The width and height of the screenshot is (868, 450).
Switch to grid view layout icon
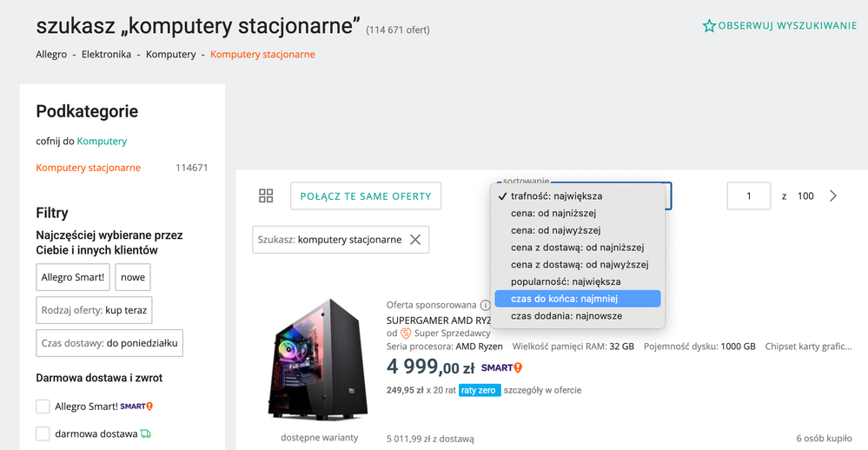tap(266, 196)
